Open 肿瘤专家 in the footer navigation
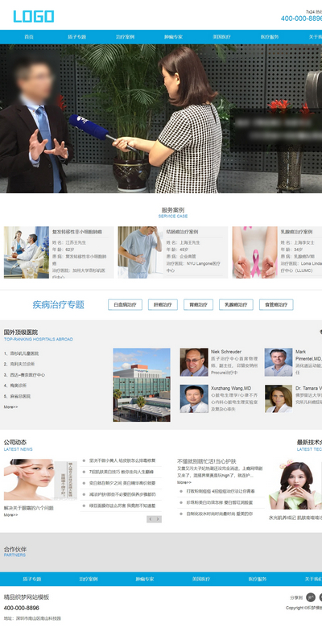Screen dimensions: 322x644 145,579
